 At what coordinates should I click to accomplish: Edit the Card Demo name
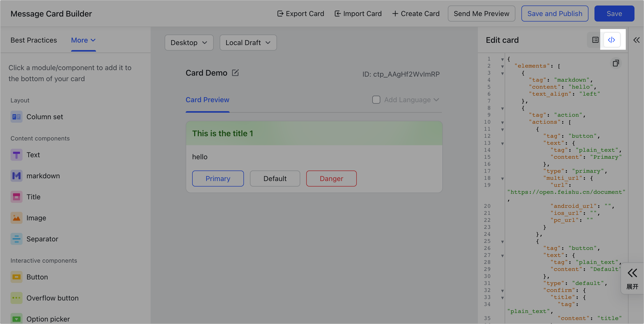pyautogui.click(x=235, y=73)
